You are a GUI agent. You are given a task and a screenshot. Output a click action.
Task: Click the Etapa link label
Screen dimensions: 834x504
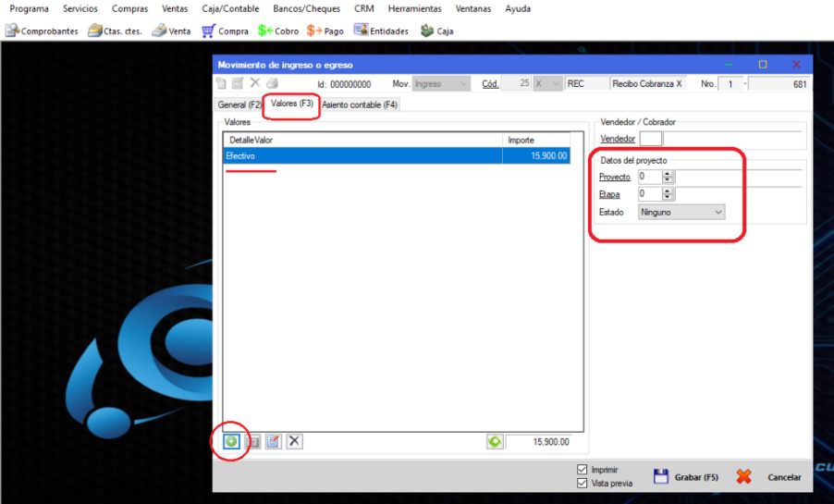tap(609, 194)
